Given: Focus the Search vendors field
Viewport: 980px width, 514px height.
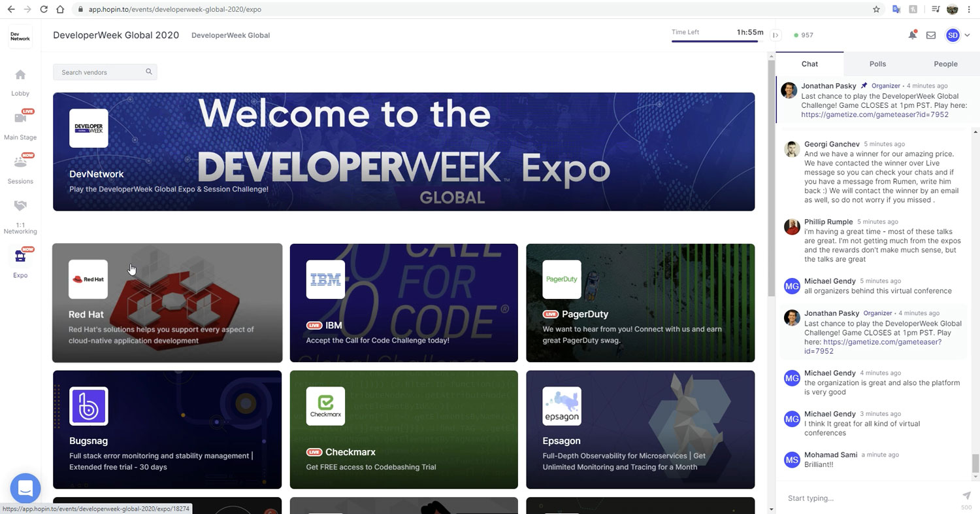Looking at the screenshot, I should (105, 72).
